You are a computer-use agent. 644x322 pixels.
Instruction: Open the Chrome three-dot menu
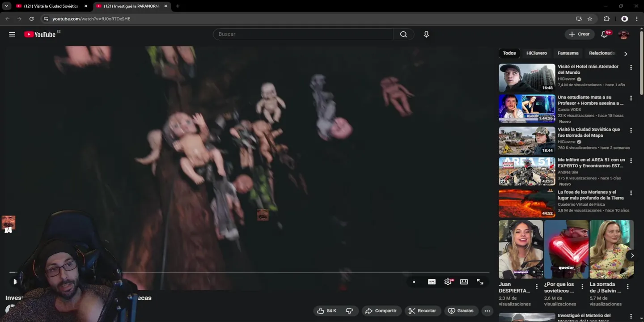[637, 19]
